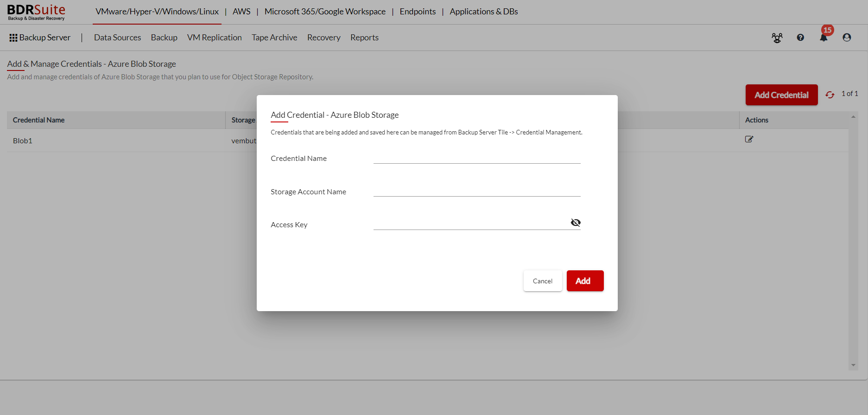This screenshot has height=415, width=868.
Task: Click the red Add button
Action: pos(585,281)
